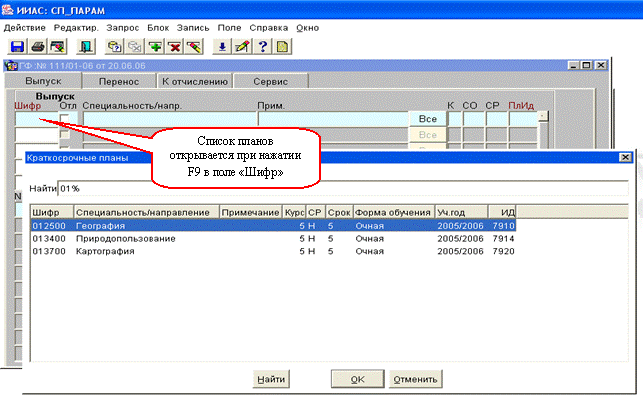Click the scrollbar up arrow in Выпуск block
The image size is (643, 399).
543,116
